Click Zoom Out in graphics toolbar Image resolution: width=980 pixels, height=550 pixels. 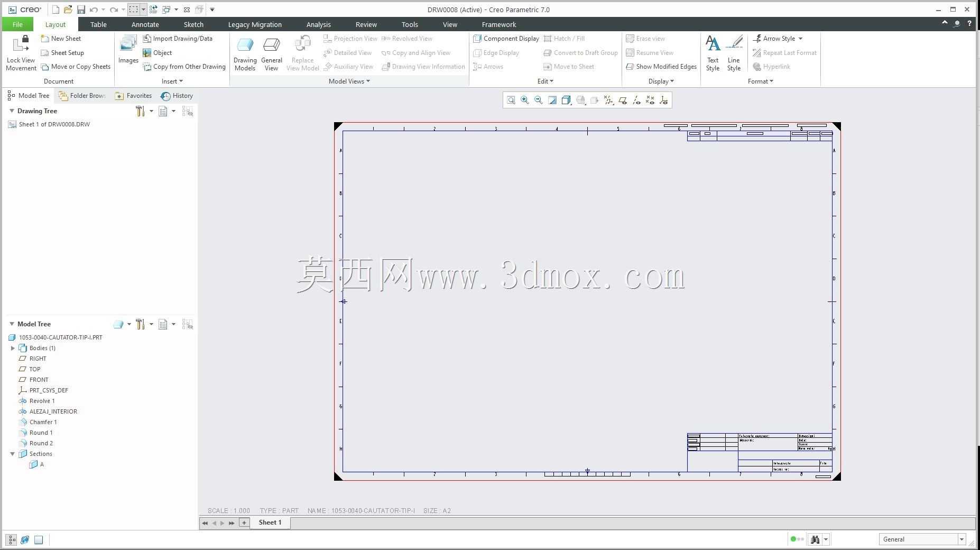[x=539, y=100]
